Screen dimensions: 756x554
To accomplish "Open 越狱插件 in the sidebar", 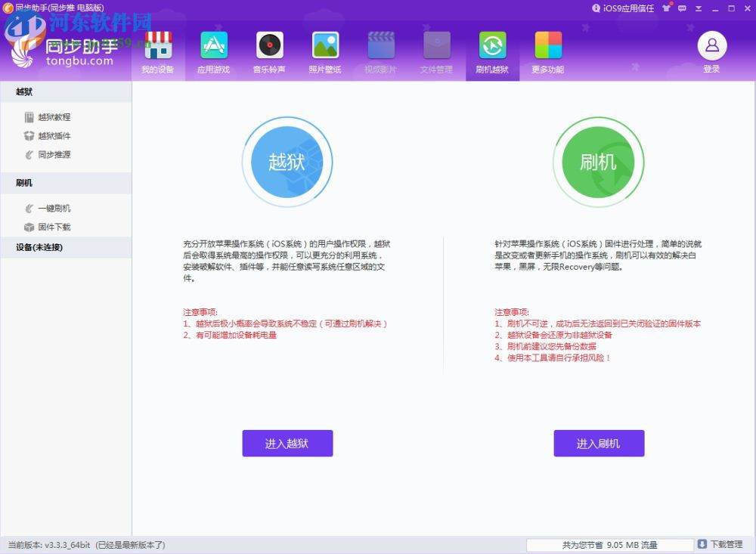I will pyautogui.click(x=54, y=136).
